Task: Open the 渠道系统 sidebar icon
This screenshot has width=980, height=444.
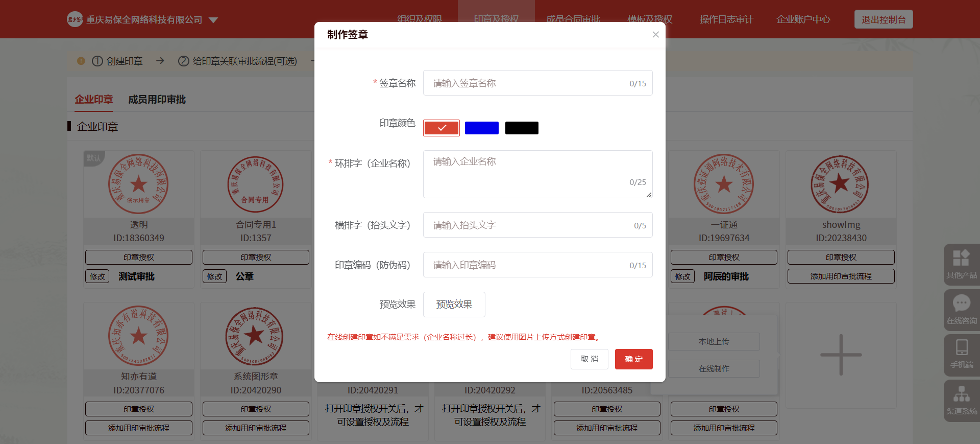Action: pos(961,394)
